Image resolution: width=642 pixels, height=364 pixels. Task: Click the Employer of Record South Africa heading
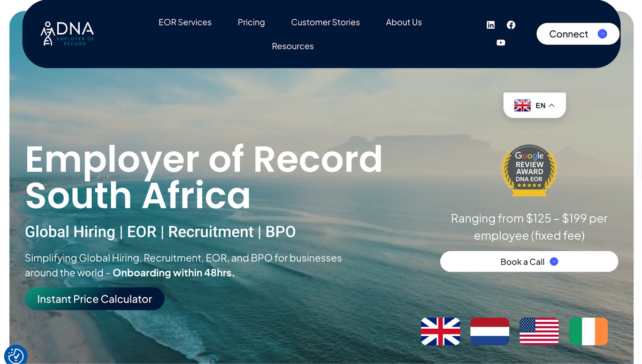click(x=203, y=177)
